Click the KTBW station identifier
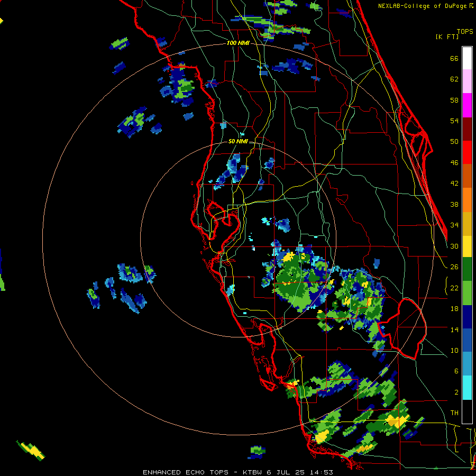The width and height of the screenshot is (476, 476). (x=252, y=472)
